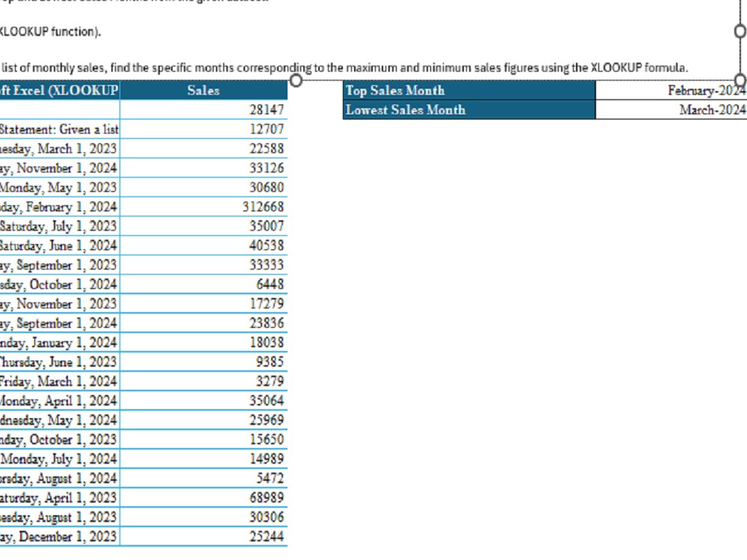Select the March-2024 result cell
747x560 pixels.
click(672, 110)
